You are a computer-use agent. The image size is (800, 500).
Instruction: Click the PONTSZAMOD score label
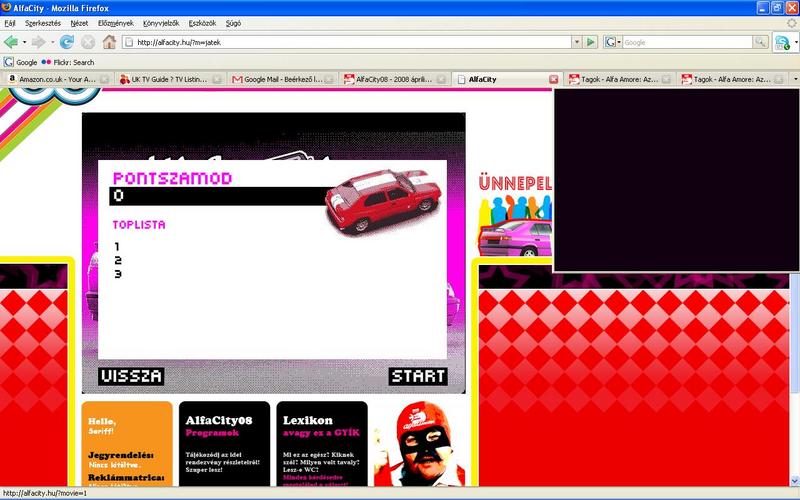point(172,178)
